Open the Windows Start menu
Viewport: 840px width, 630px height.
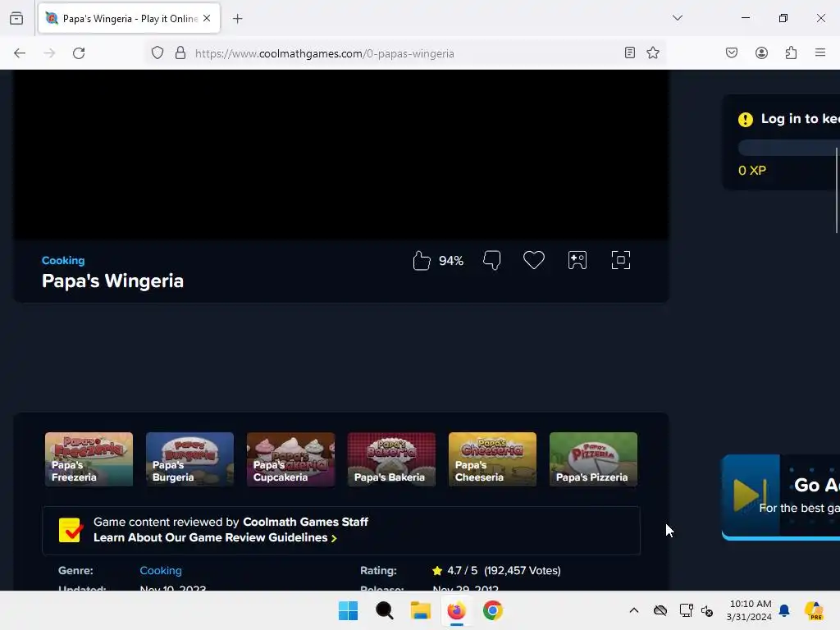coord(348,610)
